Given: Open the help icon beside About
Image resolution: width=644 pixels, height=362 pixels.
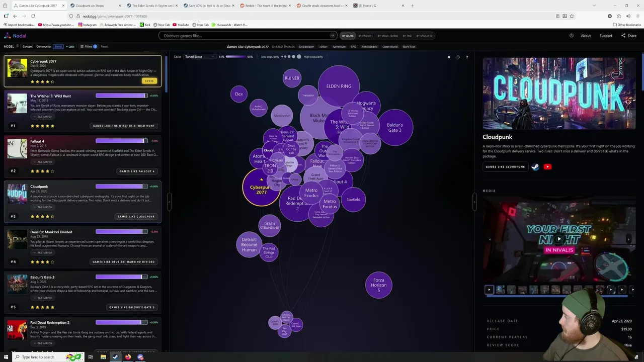Looking at the screenshot, I should 572,36.
